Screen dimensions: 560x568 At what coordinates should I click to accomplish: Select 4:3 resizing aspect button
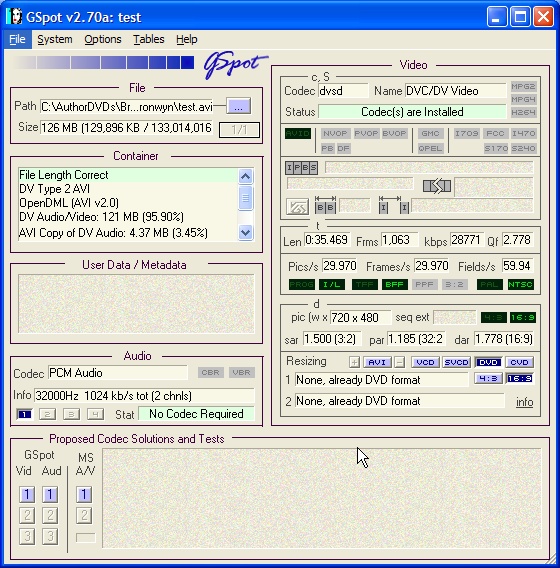point(488,379)
